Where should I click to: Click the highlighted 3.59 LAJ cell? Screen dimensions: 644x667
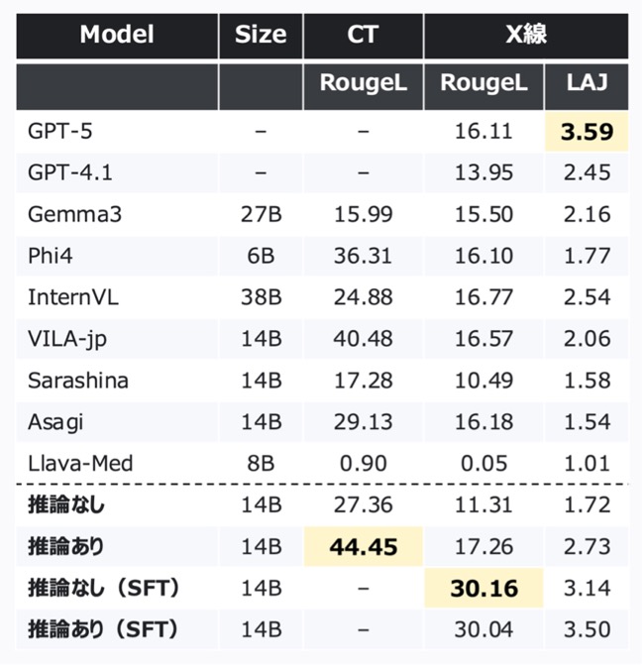587,132
